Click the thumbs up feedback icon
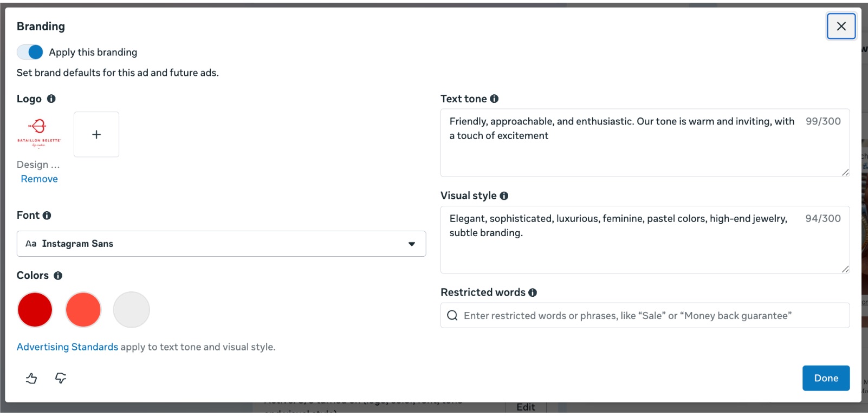The image size is (868, 417). 31,378
